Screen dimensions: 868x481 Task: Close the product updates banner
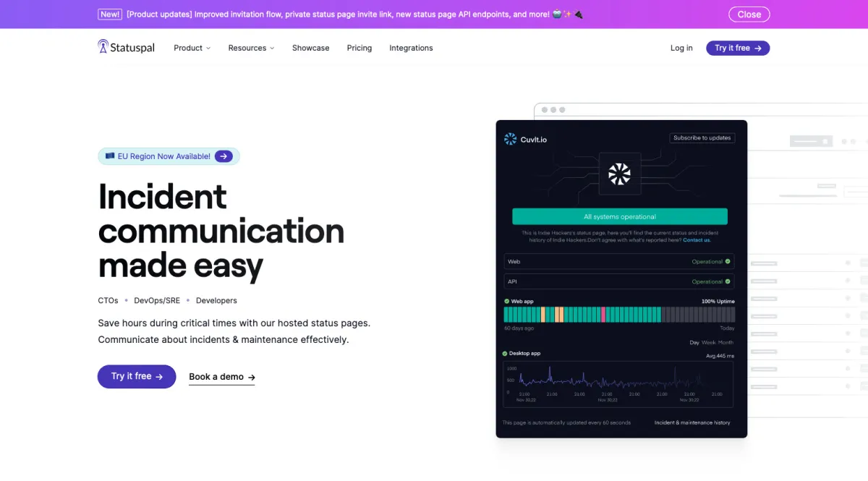point(749,14)
